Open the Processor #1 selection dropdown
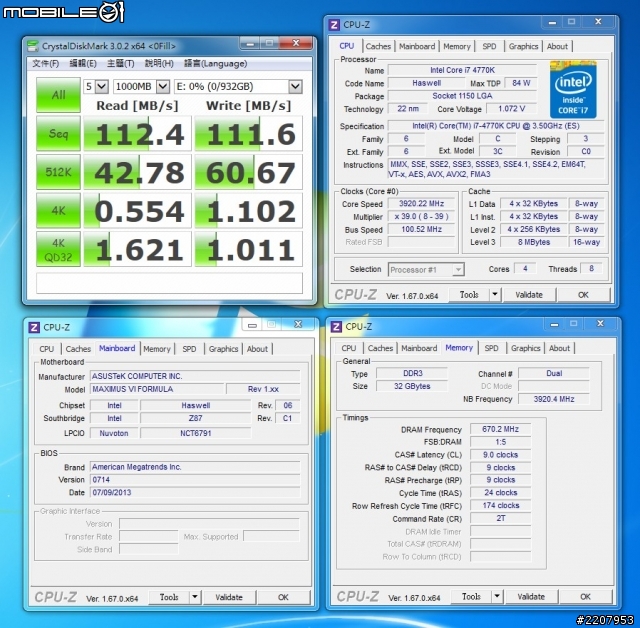The height and width of the screenshot is (628, 640). click(x=426, y=269)
